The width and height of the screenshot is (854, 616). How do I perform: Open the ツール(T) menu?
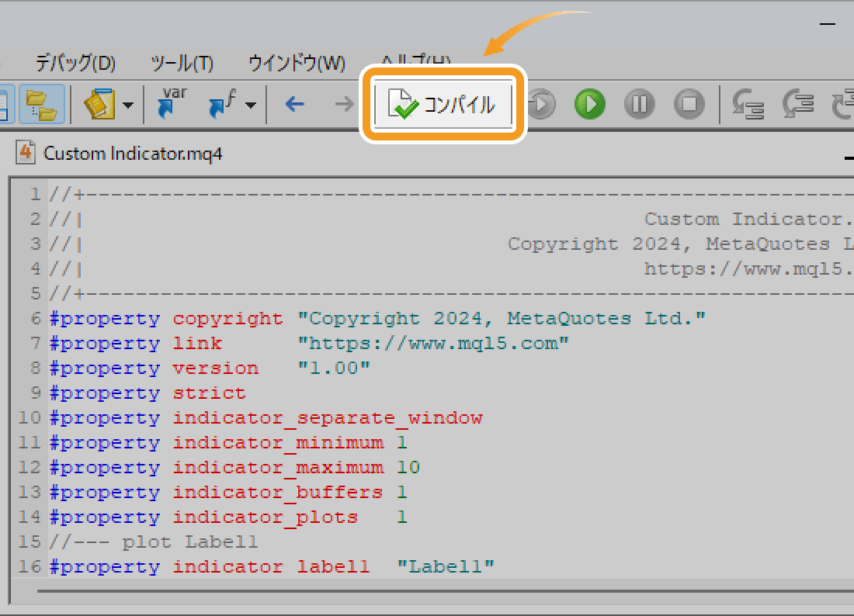182,63
